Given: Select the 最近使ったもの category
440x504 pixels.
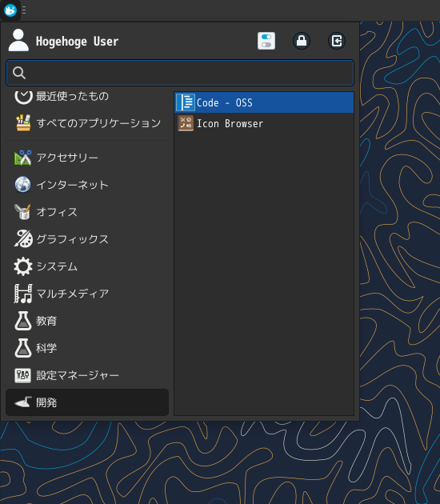Looking at the screenshot, I should 87,96.
